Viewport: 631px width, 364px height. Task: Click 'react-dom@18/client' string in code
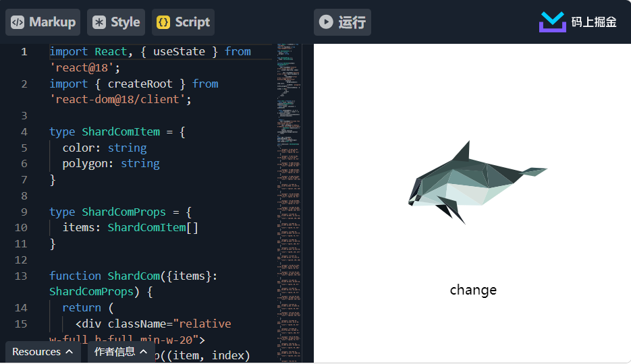tap(117, 99)
